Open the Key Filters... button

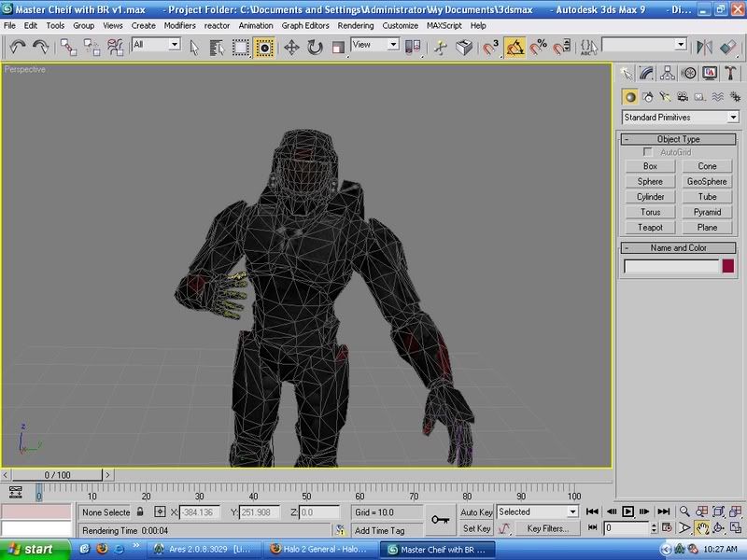tap(547, 528)
